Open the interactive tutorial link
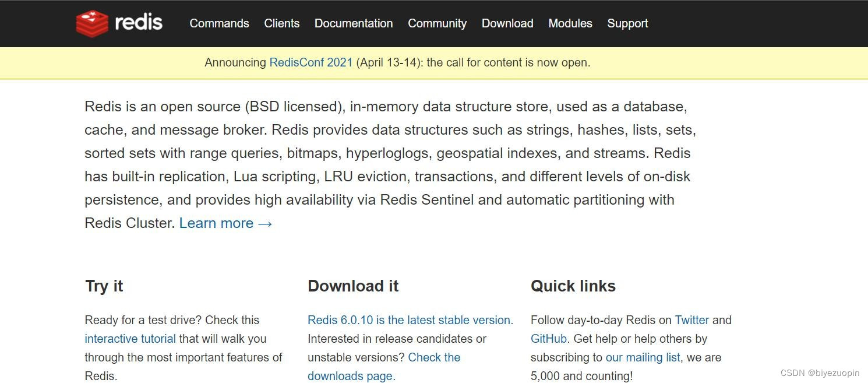Viewport: 868px width, 383px height. pyautogui.click(x=130, y=339)
